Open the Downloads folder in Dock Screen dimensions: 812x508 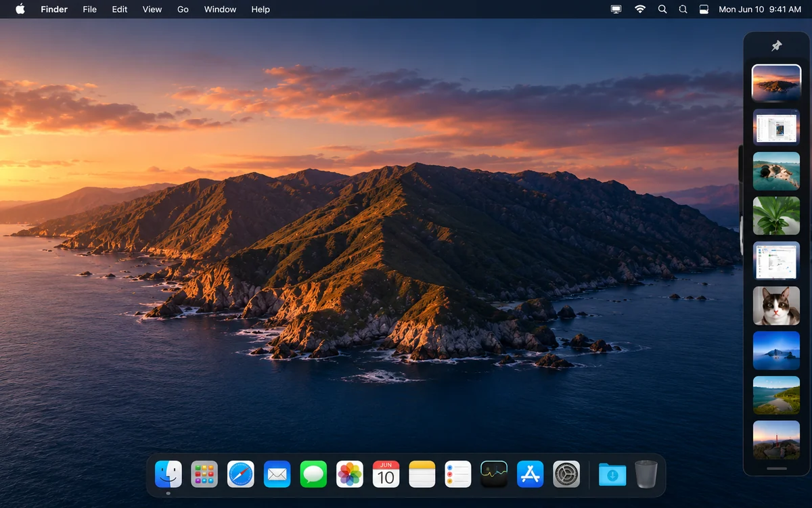click(x=612, y=474)
